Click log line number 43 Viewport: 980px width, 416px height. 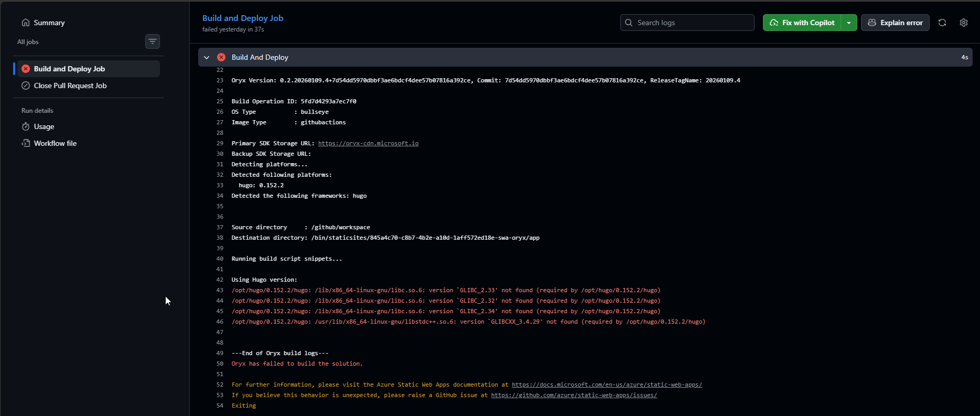[220, 290]
